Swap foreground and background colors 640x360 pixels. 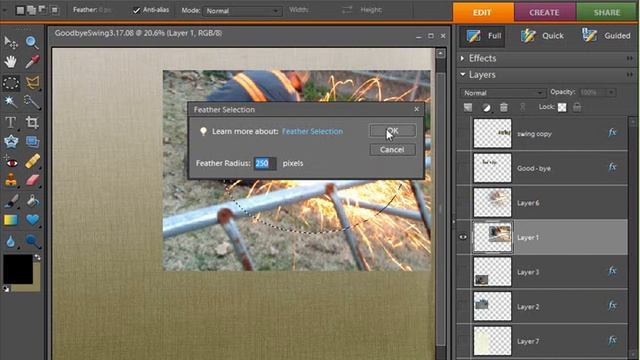pos(37,258)
